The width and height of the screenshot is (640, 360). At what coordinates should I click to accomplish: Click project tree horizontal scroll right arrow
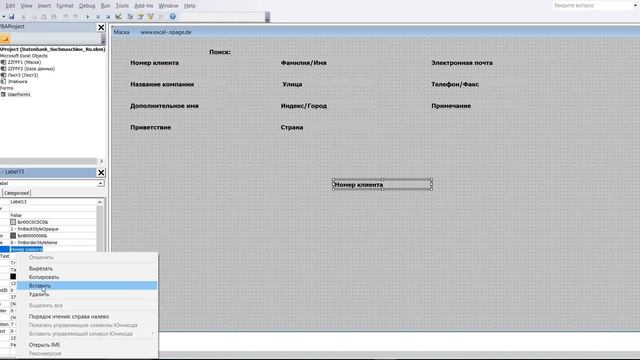[101, 161]
